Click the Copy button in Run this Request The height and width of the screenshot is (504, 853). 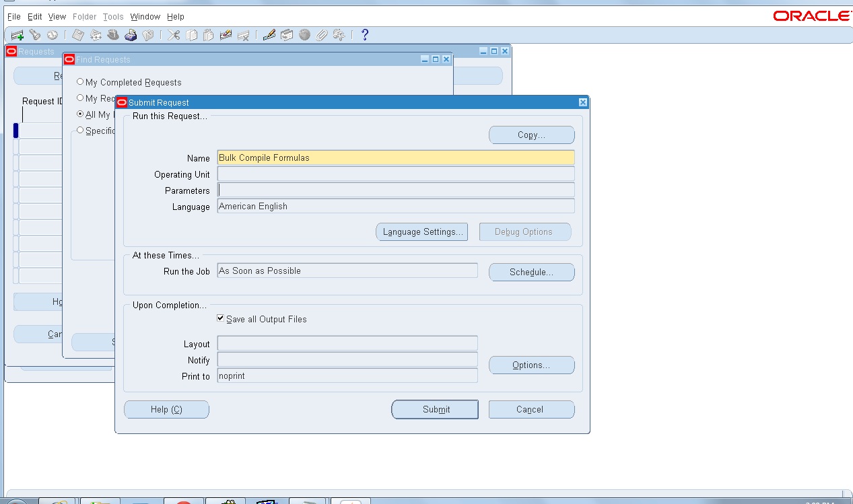[531, 135]
